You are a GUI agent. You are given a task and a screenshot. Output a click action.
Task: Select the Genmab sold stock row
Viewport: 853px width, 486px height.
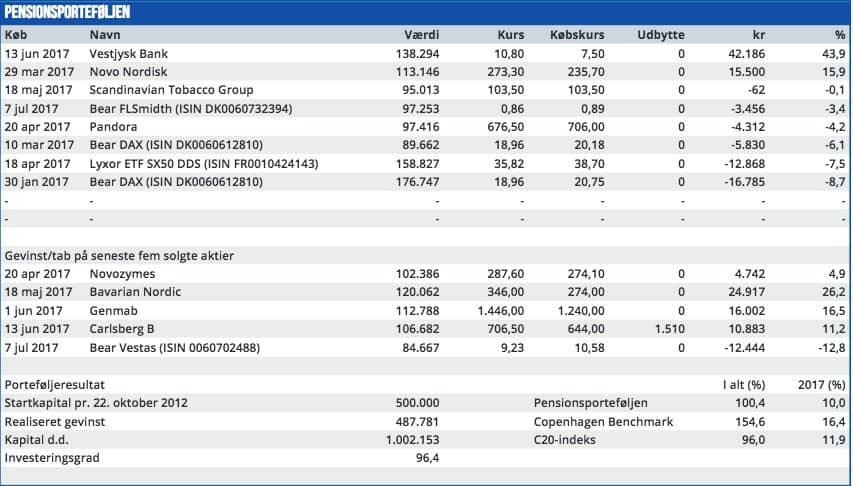[111, 310]
